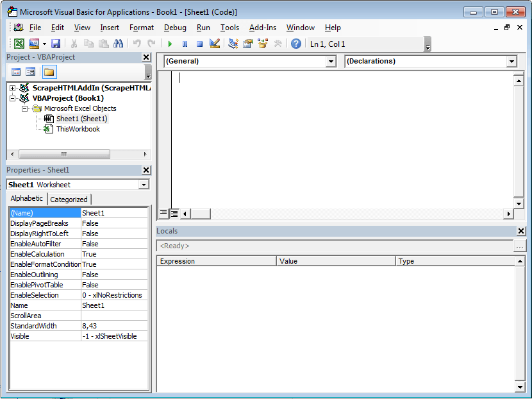The height and width of the screenshot is (399, 532).
Task: Open the Properties Window toolbar icon
Action: pos(248,44)
